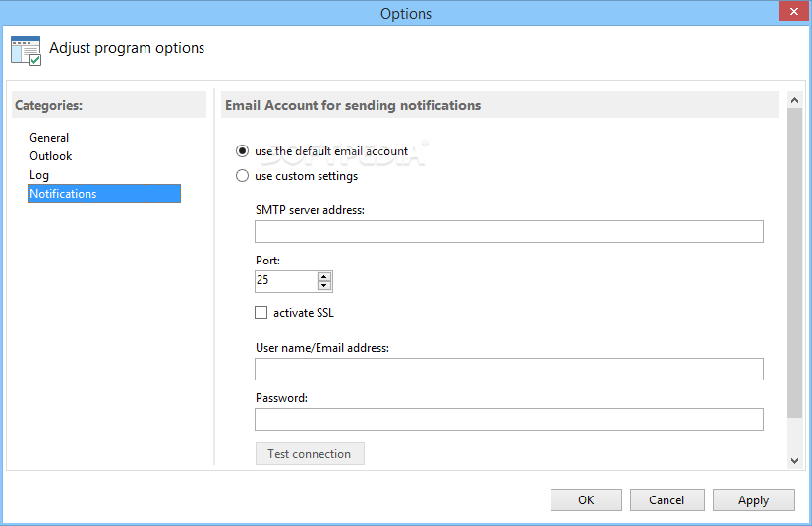Image resolution: width=812 pixels, height=526 pixels.
Task: Click into the Password field
Action: click(508, 420)
